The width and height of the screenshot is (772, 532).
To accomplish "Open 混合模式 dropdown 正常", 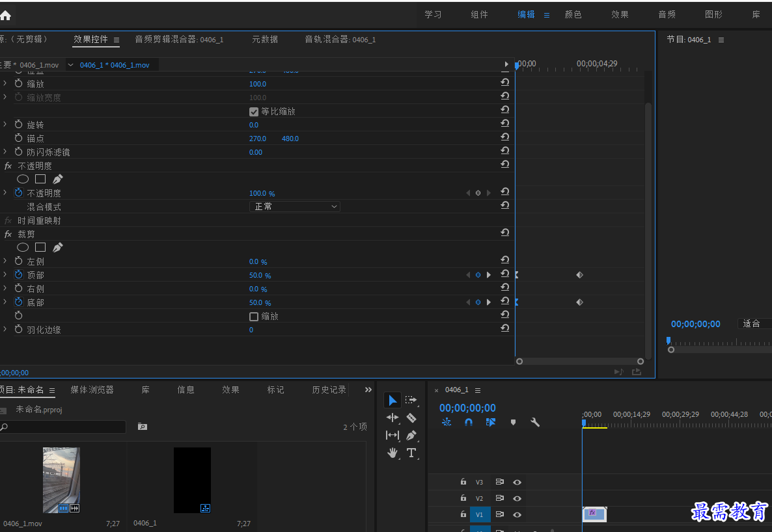I will coord(294,207).
